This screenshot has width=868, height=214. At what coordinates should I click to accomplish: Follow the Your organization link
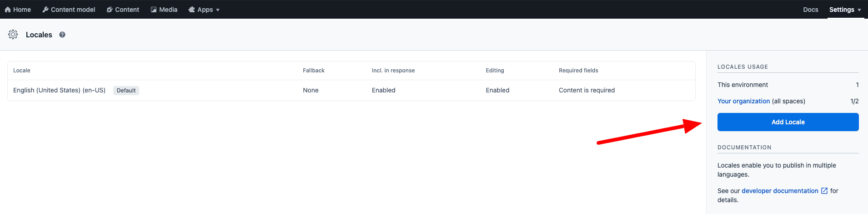click(743, 101)
